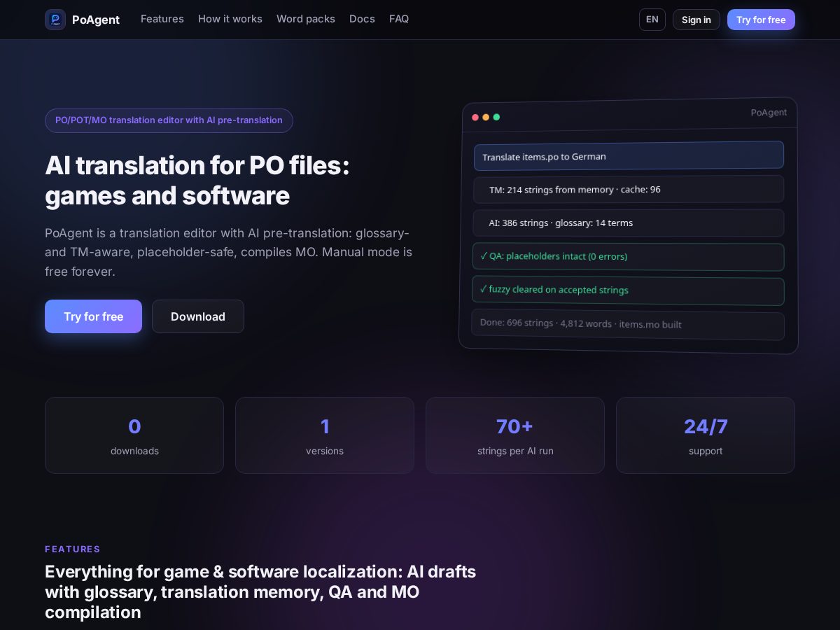Click 'Done: 696 strings' status row
Image resolution: width=840 pixels, height=630 pixels.
pos(628,324)
